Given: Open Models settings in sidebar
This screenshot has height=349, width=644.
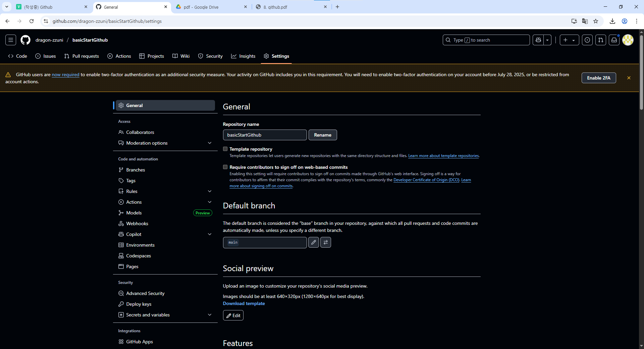Looking at the screenshot, I should (165, 213).
